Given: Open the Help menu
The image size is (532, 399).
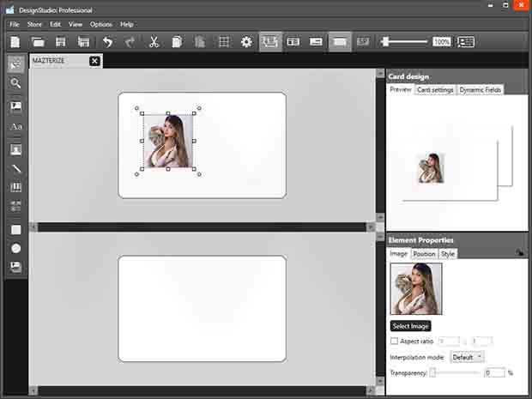Looking at the screenshot, I should point(126,24).
